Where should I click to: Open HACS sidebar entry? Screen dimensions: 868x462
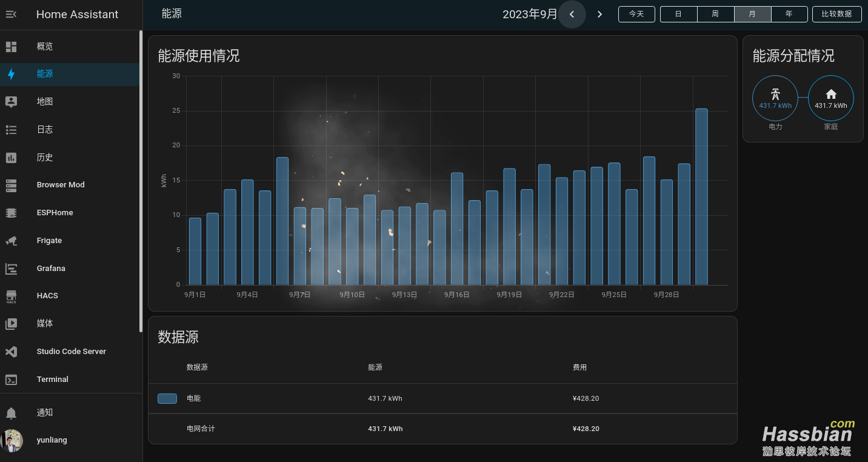(x=70, y=296)
